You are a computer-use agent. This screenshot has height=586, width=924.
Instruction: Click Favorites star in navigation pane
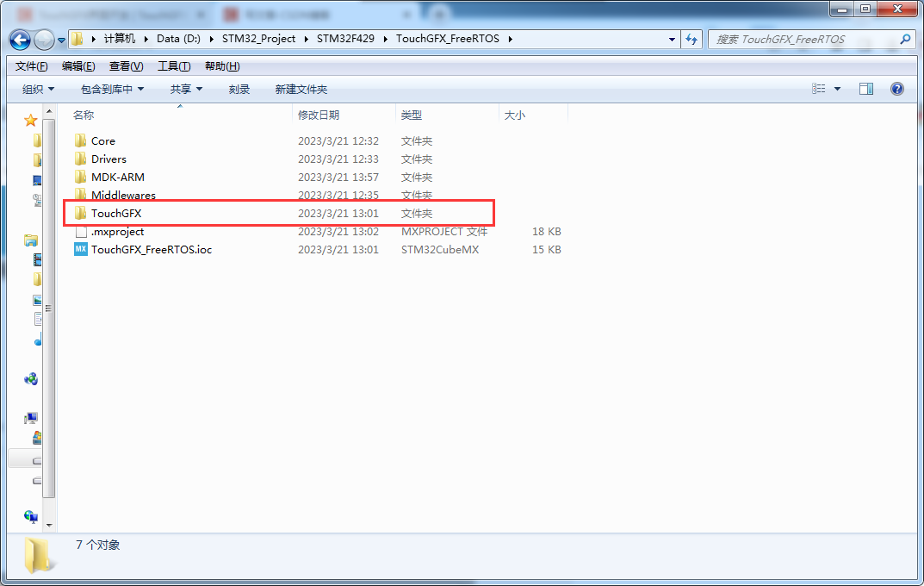coord(31,121)
